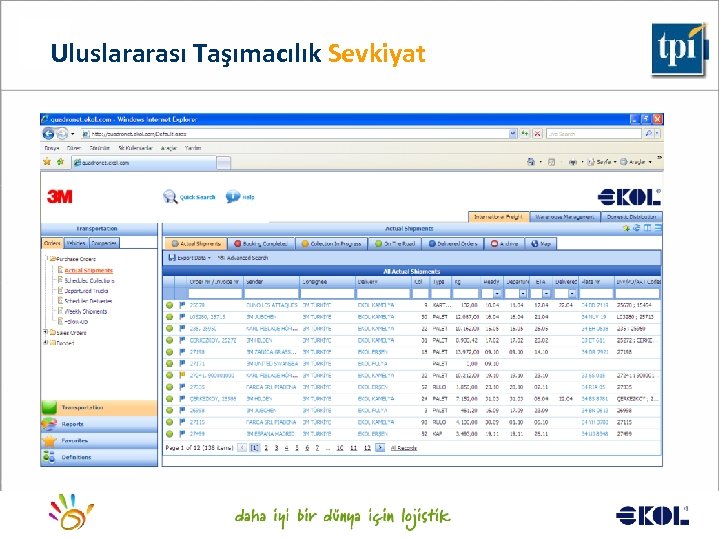Click the Reports pie-chart icon in sidebar

pyautogui.click(x=49, y=424)
